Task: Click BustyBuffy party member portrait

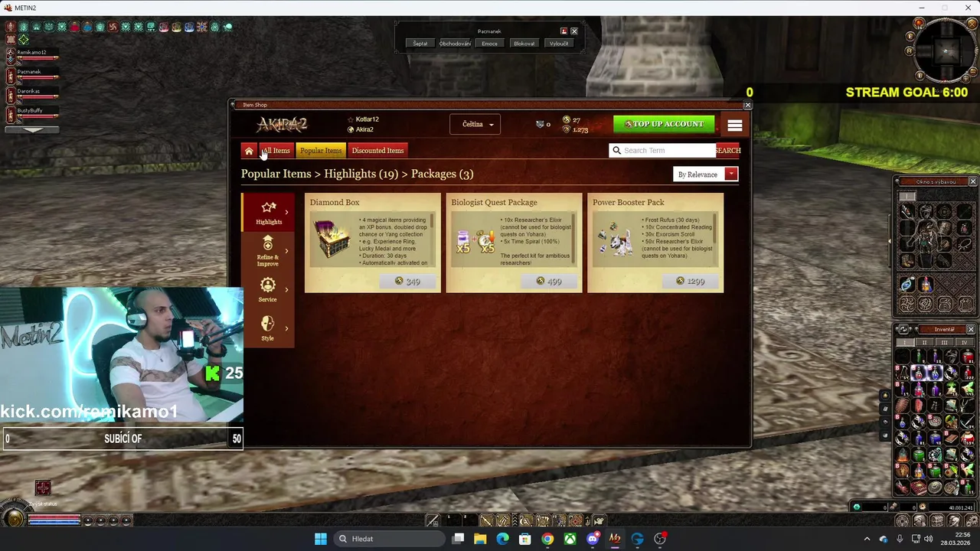Action: [11, 115]
